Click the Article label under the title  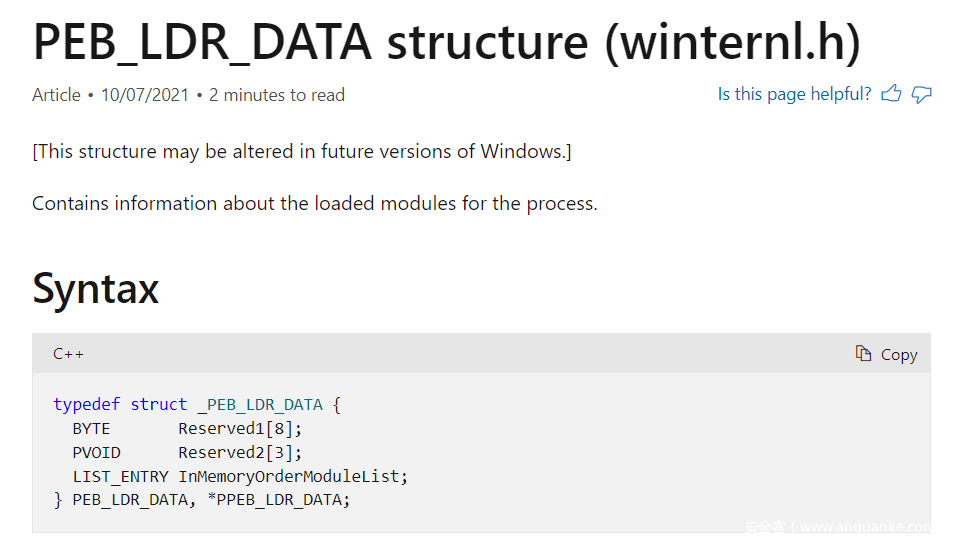[56, 95]
